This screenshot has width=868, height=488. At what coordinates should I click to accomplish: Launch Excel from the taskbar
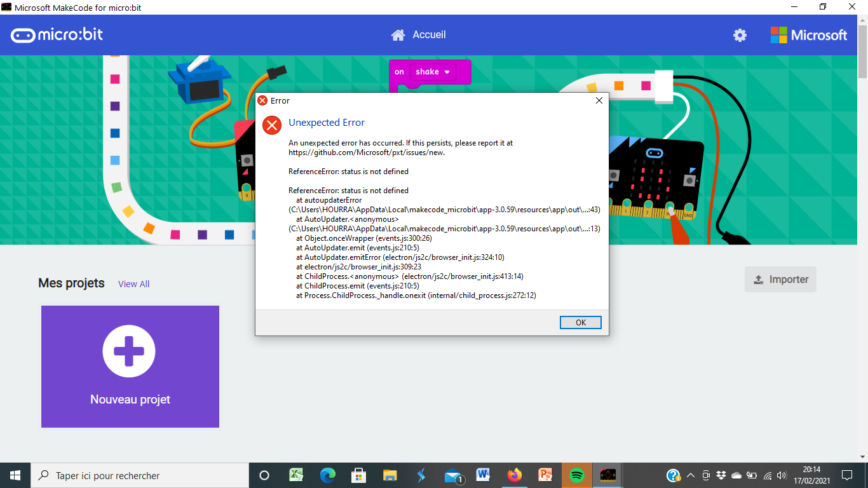point(296,475)
